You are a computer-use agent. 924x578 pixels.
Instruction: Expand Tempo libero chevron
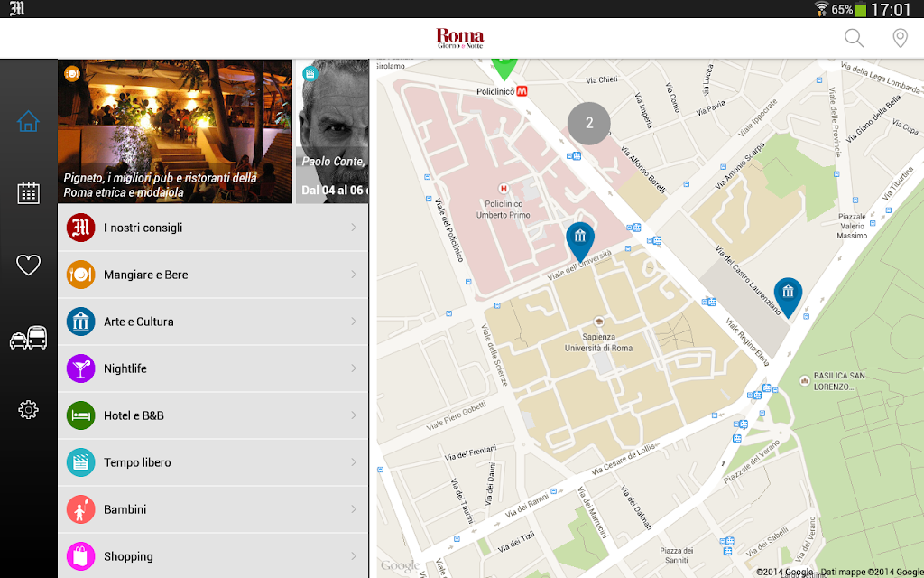pyautogui.click(x=354, y=462)
